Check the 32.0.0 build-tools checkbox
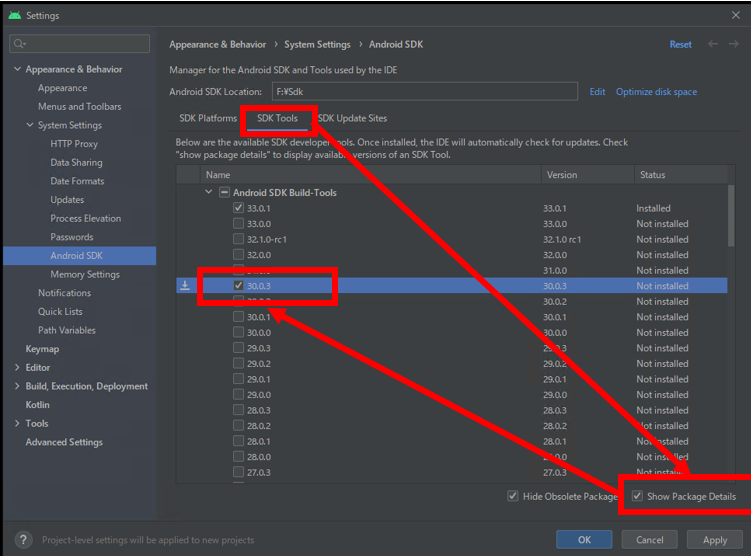 click(x=238, y=254)
